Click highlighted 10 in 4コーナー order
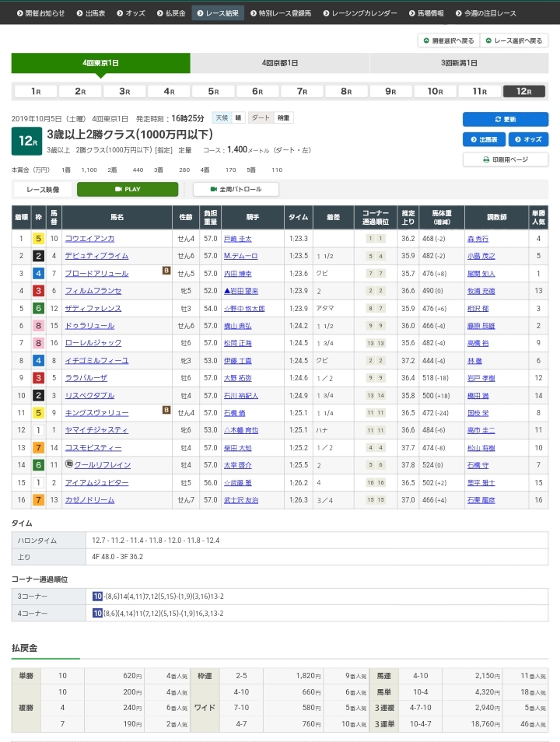The height and width of the screenshot is (742, 560). pos(97,614)
